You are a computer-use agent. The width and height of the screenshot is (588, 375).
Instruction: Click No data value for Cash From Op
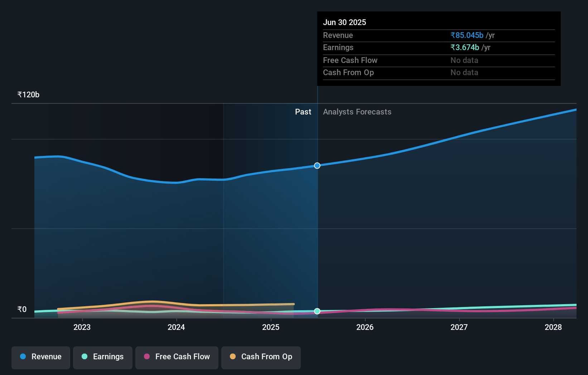(x=464, y=73)
